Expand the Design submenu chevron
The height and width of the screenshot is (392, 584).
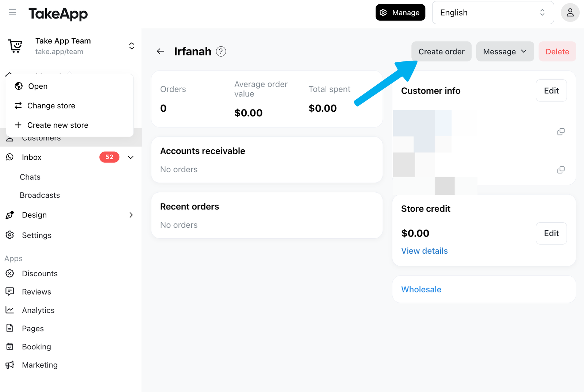131,215
